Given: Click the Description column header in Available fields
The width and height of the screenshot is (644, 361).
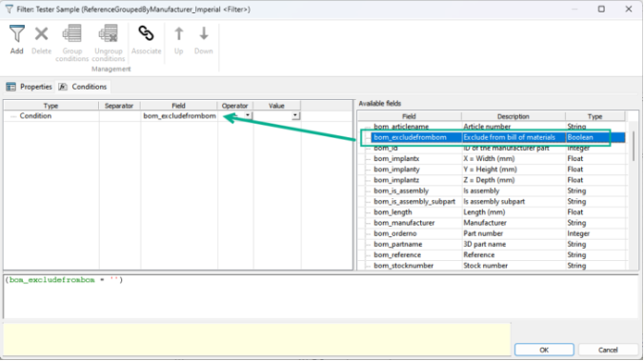Looking at the screenshot, I should (x=513, y=116).
